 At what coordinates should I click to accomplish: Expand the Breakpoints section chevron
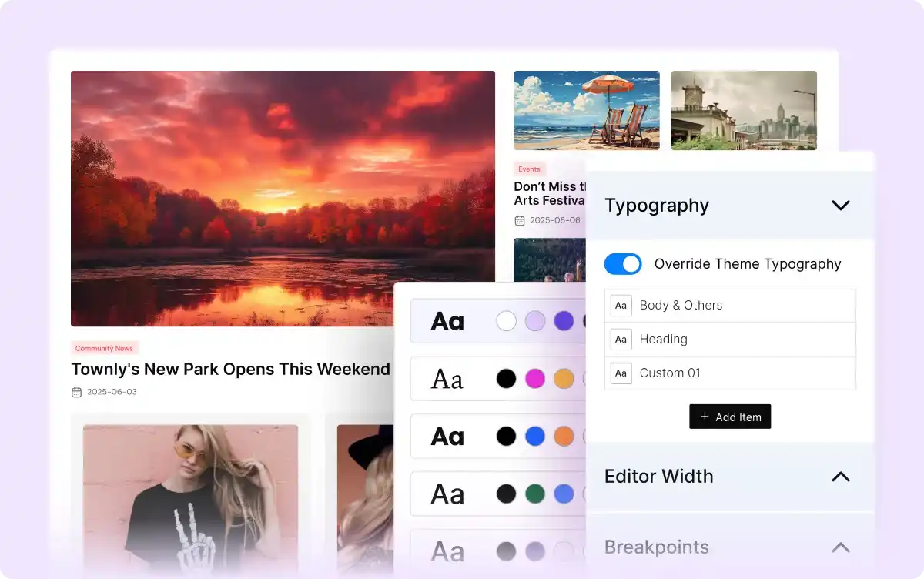coord(841,547)
